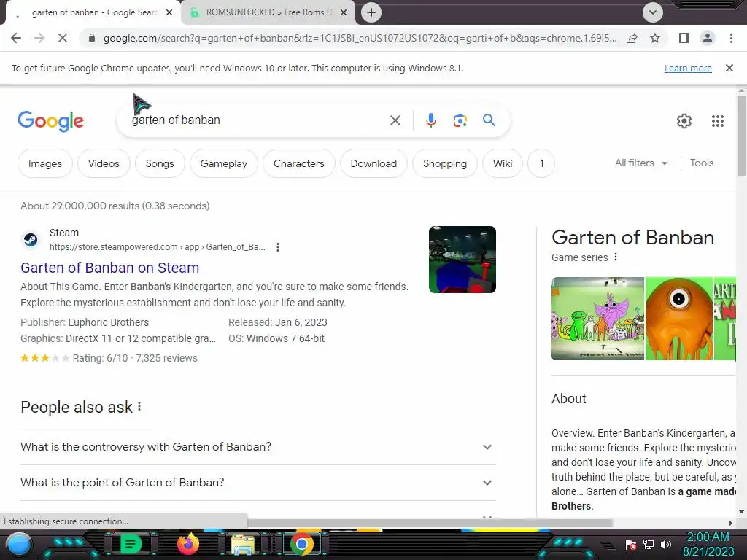Open the Steam result game thumbnail
This screenshot has width=747, height=560.
[462, 260]
